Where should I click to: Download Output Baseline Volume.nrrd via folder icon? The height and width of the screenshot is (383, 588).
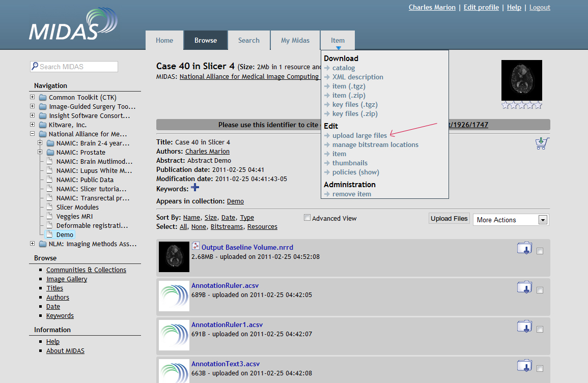524,248
